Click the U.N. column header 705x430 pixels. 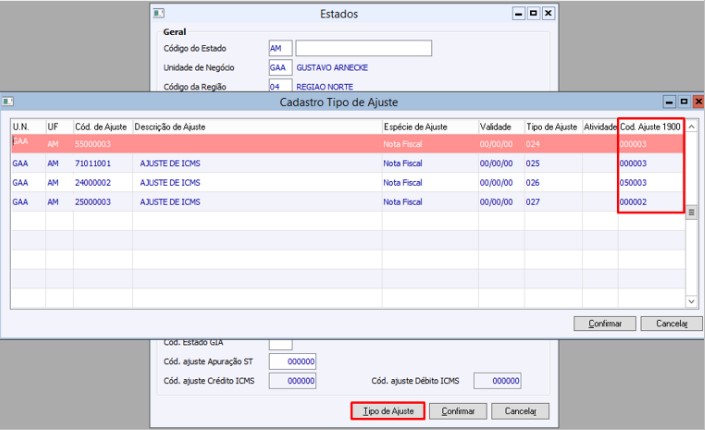pyautogui.click(x=28, y=127)
